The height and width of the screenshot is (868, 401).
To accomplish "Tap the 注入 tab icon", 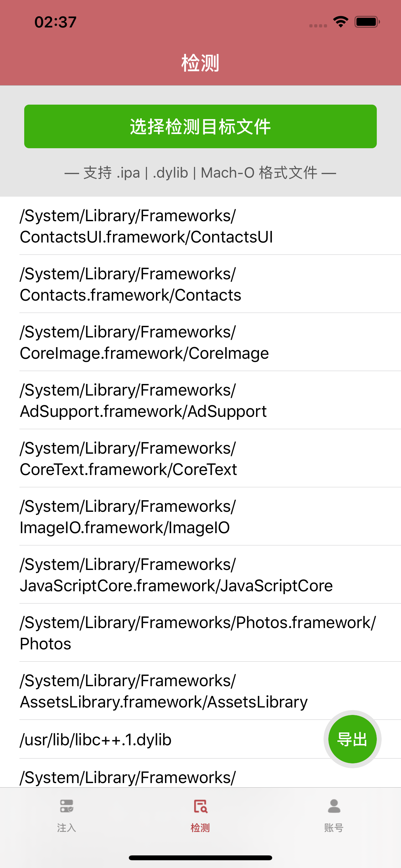I will tap(67, 806).
